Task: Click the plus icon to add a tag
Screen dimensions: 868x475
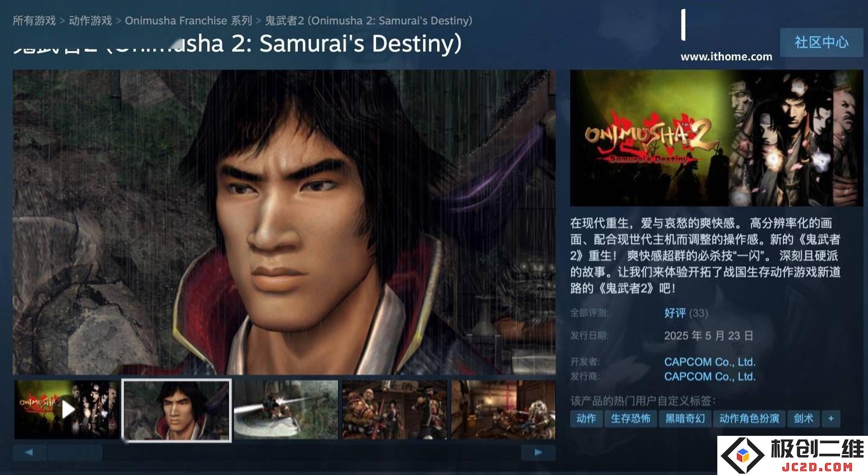Action: 831,418
